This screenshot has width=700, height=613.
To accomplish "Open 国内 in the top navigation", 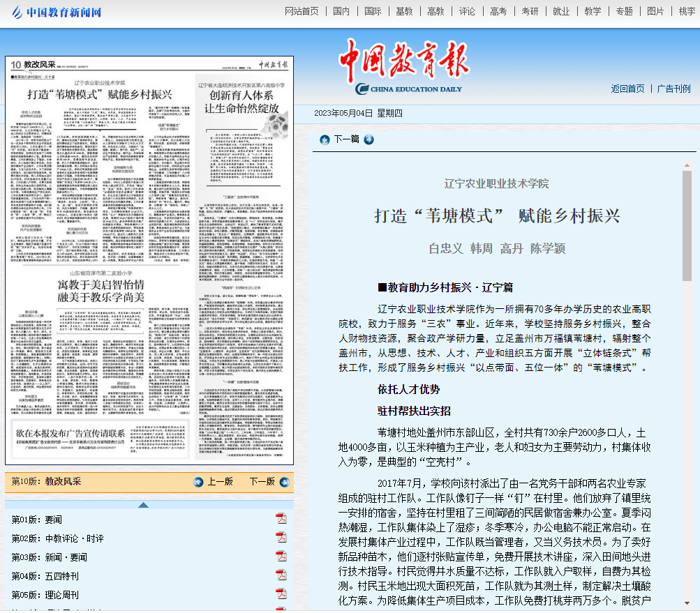I will [341, 11].
